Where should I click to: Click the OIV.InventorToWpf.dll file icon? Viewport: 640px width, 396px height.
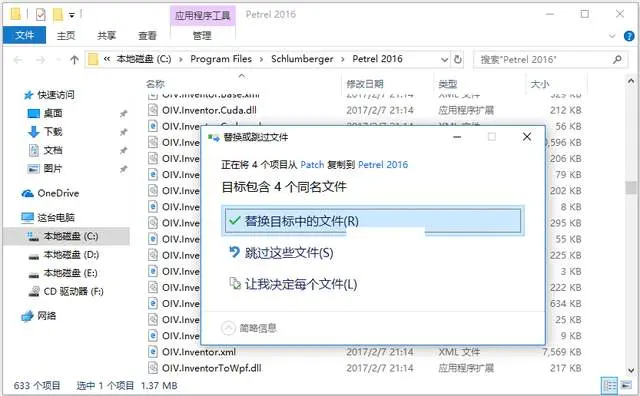[x=153, y=368]
